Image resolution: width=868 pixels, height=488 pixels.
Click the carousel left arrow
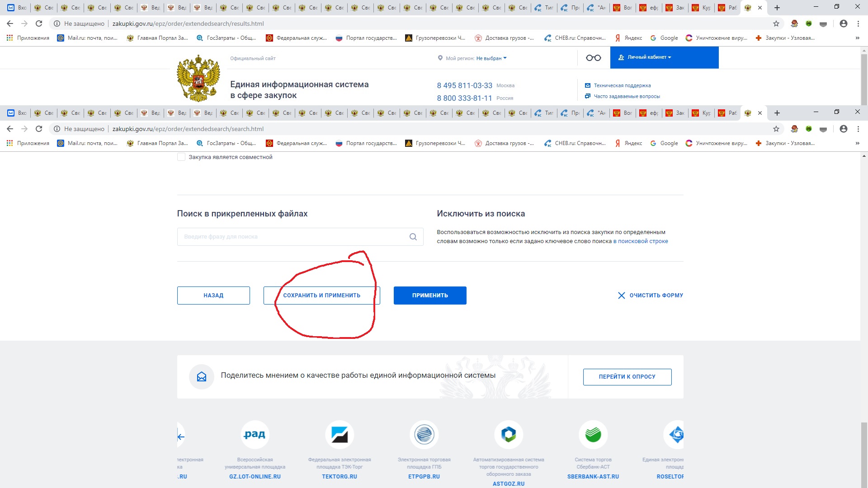pyautogui.click(x=181, y=436)
